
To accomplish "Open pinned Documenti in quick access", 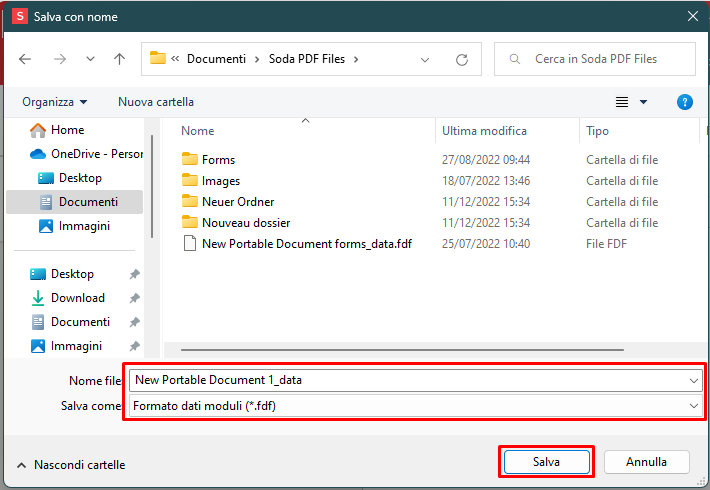I will pyautogui.click(x=71, y=322).
